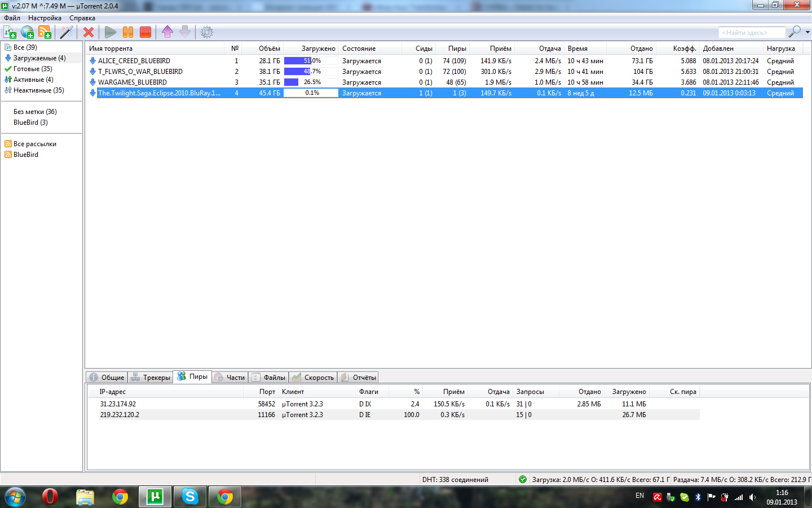Open the Файл menu
Image resolution: width=812 pixels, height=508 pixels.
(12, 18)
